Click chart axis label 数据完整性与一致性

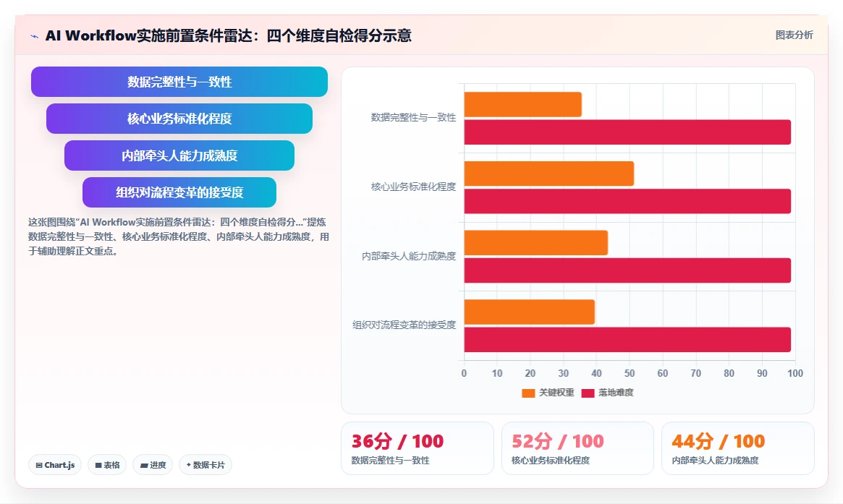413,118
